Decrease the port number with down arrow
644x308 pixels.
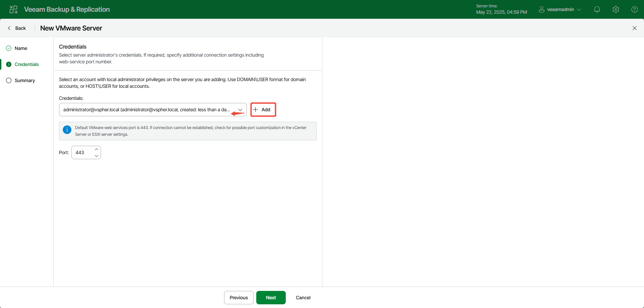[97, 156]
